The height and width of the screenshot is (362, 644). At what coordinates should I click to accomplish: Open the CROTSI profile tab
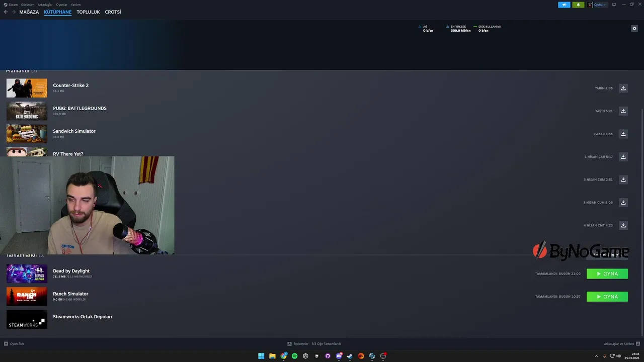[x=113, y=12]
